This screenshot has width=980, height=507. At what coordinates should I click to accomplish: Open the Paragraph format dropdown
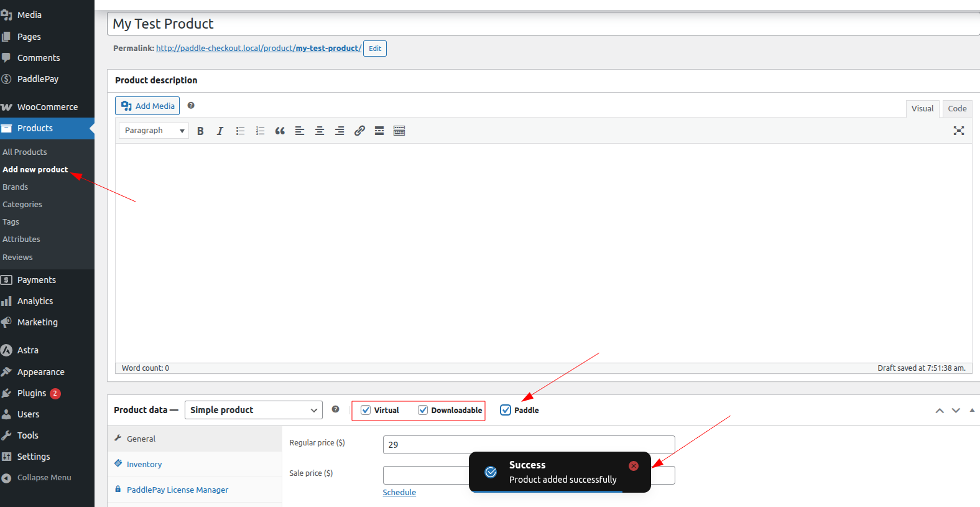tap(154, 131)
